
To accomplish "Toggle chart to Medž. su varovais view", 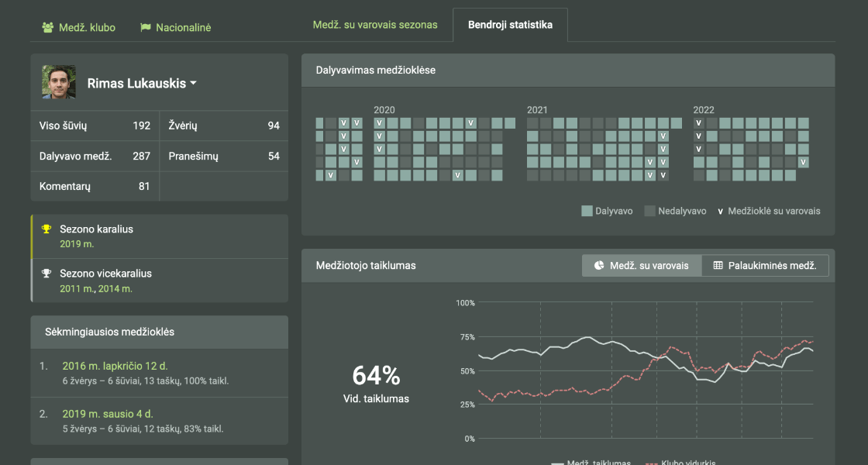I will pos(642,265).
